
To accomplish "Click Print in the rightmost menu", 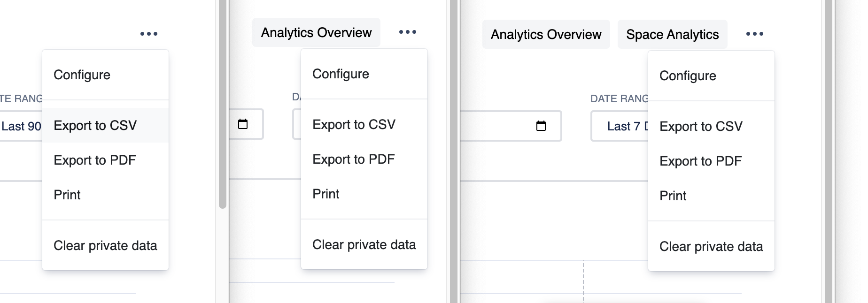I will tap(673, 196).
